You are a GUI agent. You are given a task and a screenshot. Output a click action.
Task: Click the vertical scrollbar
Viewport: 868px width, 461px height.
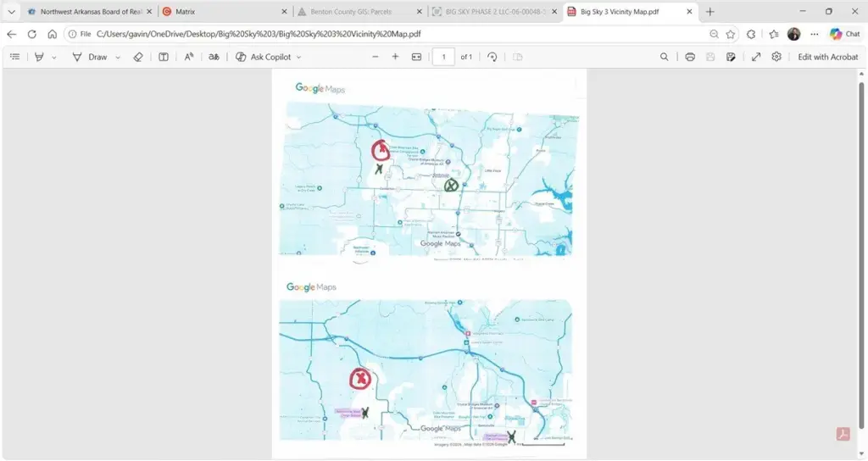pos(861,254)
